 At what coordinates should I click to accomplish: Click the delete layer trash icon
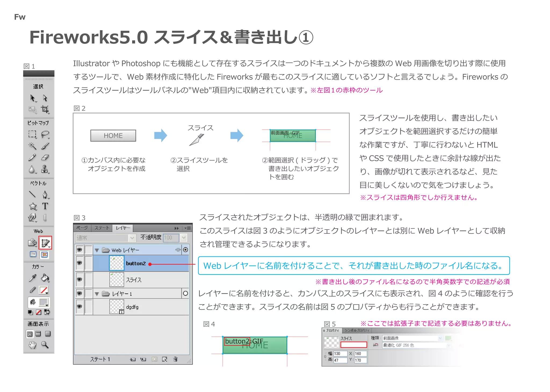[x=175, y=359]
